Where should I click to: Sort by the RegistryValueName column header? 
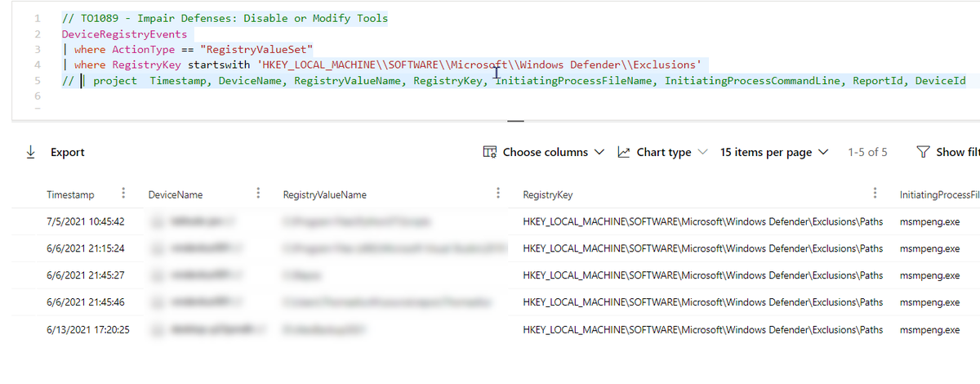[324, 194]
